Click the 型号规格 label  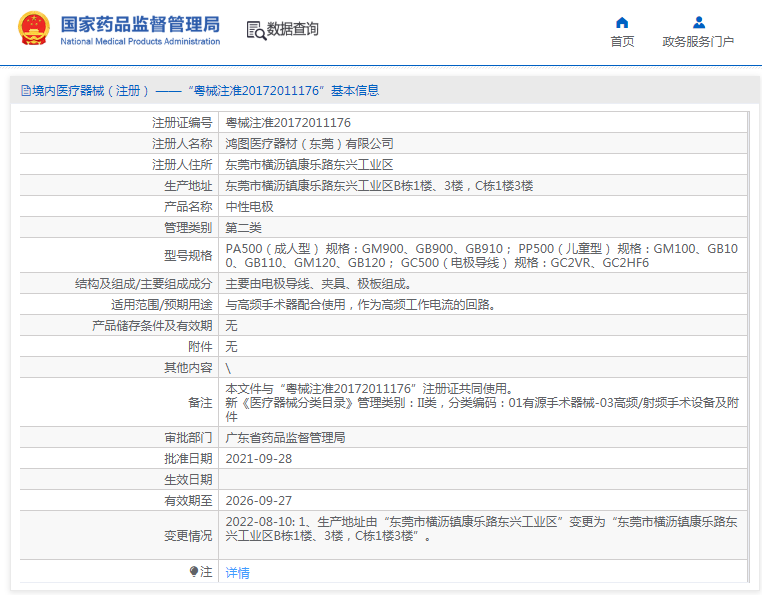[188, 255]
